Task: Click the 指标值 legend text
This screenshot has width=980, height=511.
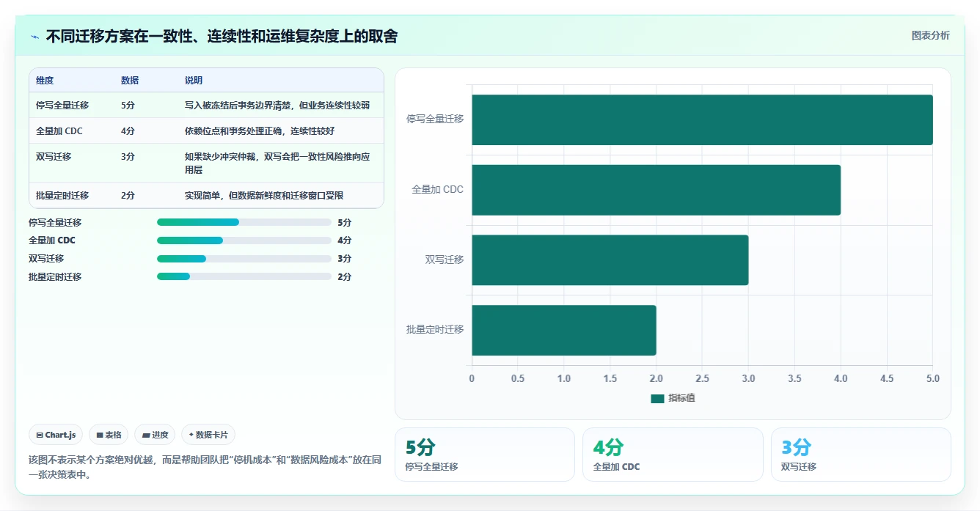Action: (x=681, y=398)
